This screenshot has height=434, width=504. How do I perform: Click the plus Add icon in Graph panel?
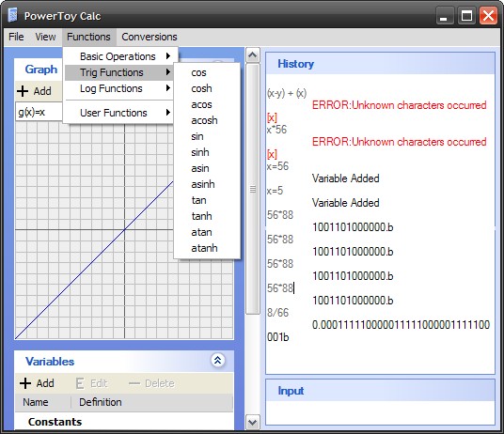pyautogui.click(x=23, y=91)
